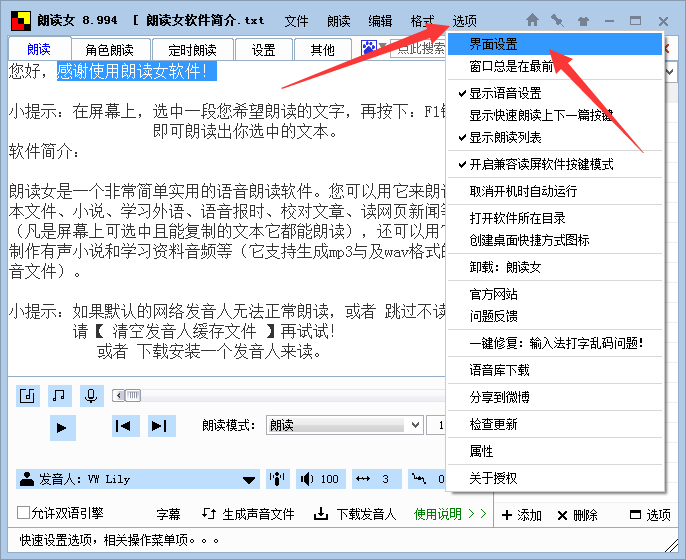Image resolution: width=686 pixels, height=560 pixels.
Task: Click the horizontal scrollbar thumb under text
Action: (x=133, y=396)
